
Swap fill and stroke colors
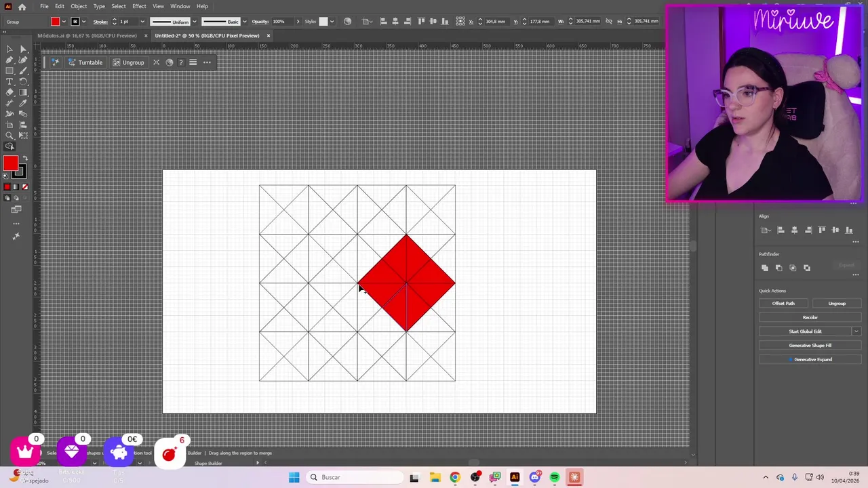click(25, 157)
